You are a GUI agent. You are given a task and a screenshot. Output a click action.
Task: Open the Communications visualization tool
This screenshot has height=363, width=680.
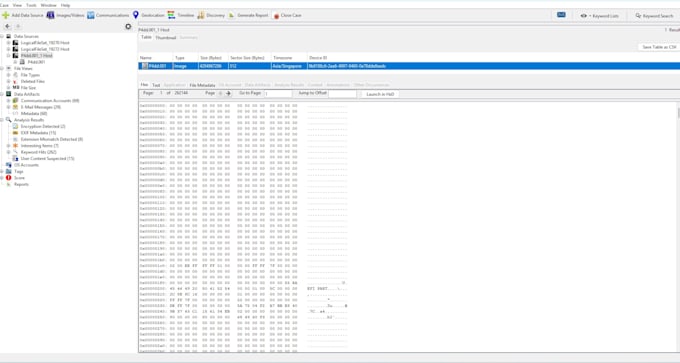coord(108,15)
